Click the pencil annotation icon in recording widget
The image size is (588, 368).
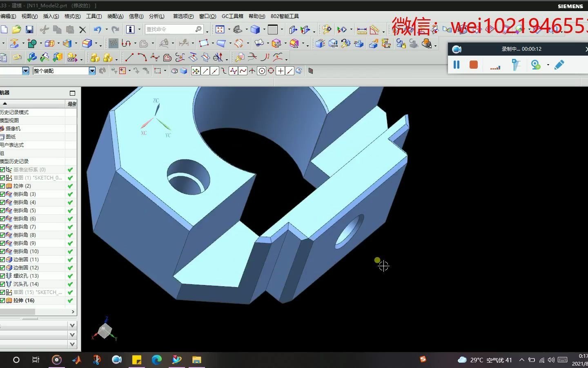559,65
